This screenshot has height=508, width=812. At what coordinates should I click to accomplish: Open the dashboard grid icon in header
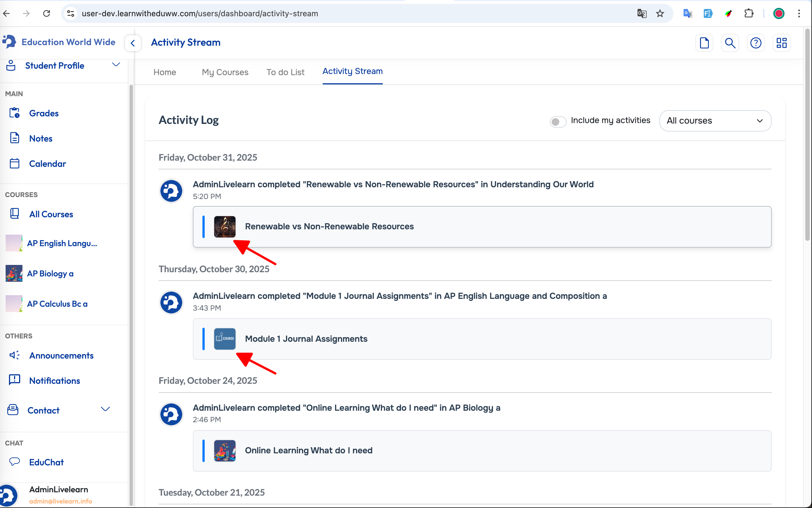click(781, 43)
